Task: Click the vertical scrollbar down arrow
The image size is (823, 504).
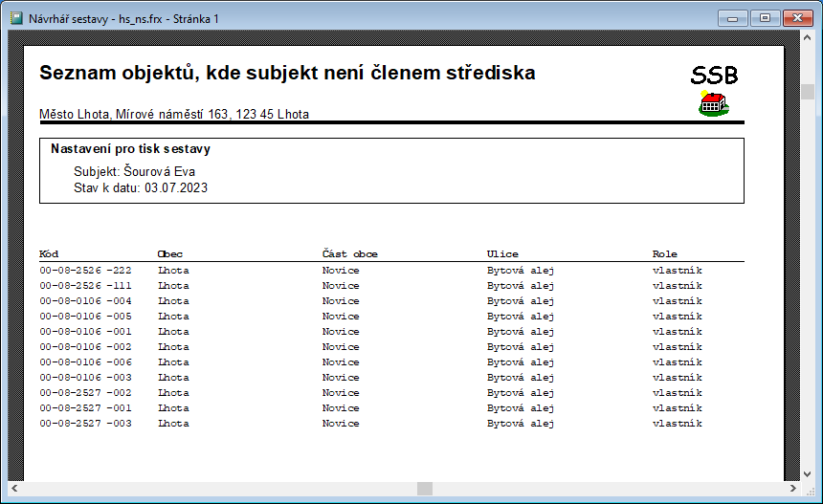Action: click(809, 471)
